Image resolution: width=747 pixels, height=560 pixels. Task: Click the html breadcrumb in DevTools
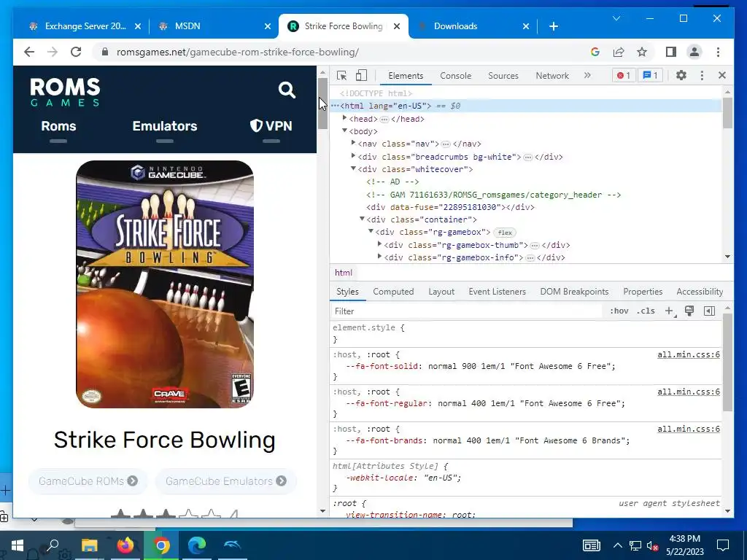point(344,273)
